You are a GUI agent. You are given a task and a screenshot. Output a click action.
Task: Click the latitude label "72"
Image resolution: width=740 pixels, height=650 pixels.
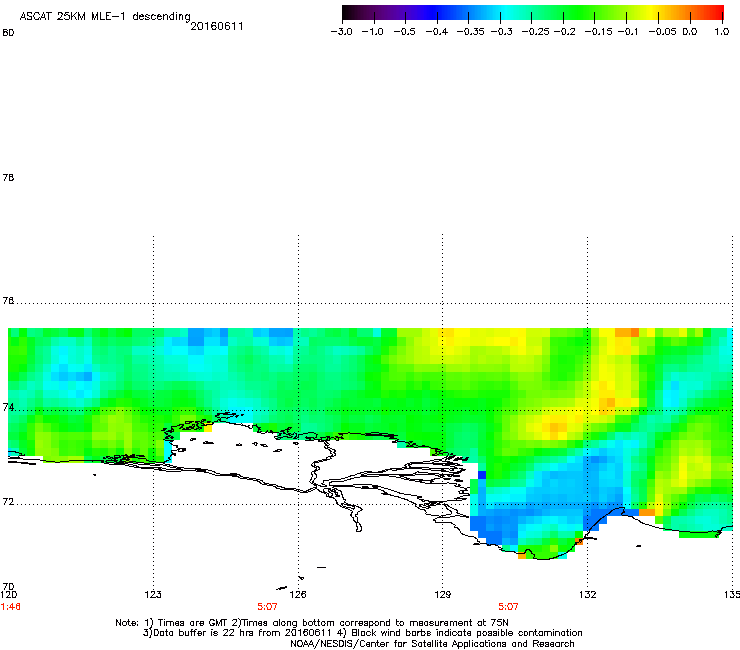8,501
